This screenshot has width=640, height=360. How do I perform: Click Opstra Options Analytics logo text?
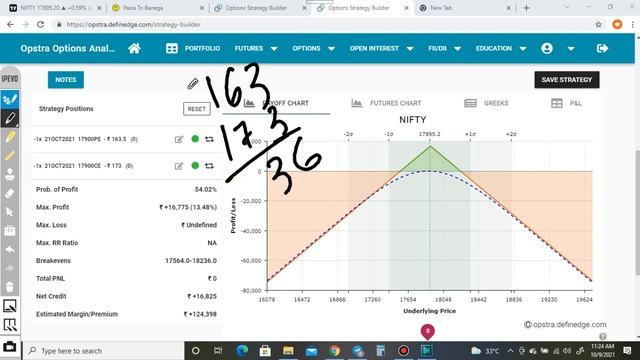[x=68, y=49]
